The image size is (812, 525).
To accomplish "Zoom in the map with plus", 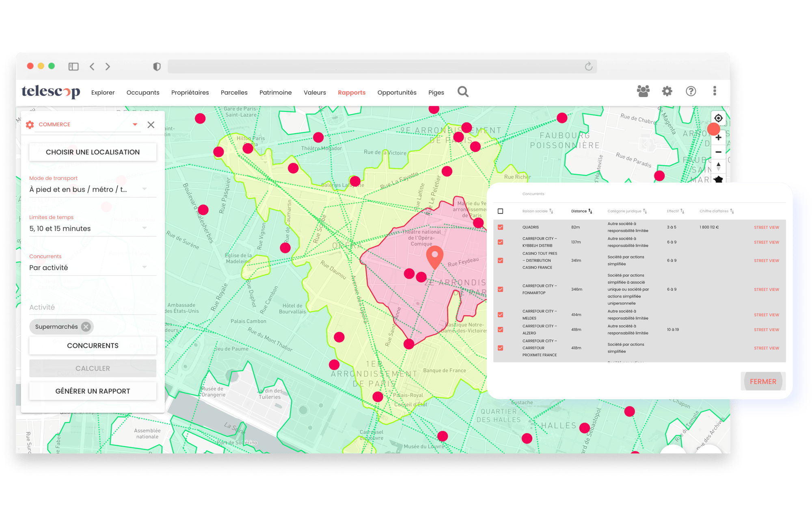I will click(718, 138).
